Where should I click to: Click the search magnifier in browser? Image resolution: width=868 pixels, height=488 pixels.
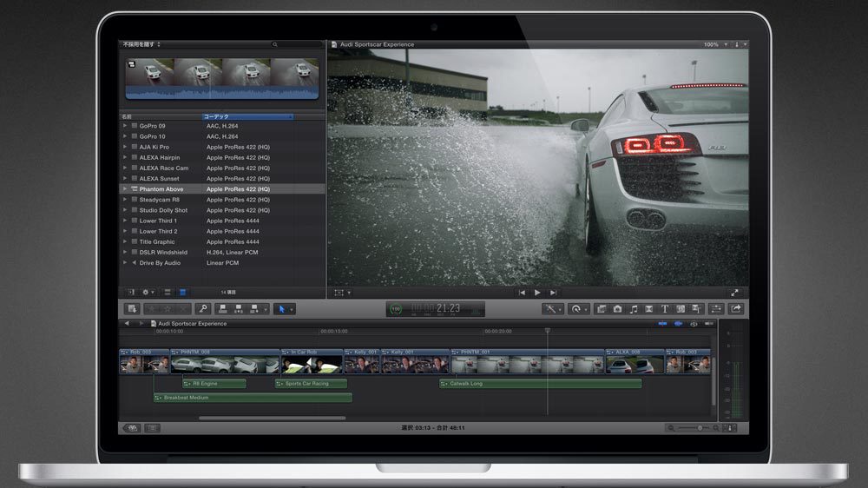tap(274, 44)
